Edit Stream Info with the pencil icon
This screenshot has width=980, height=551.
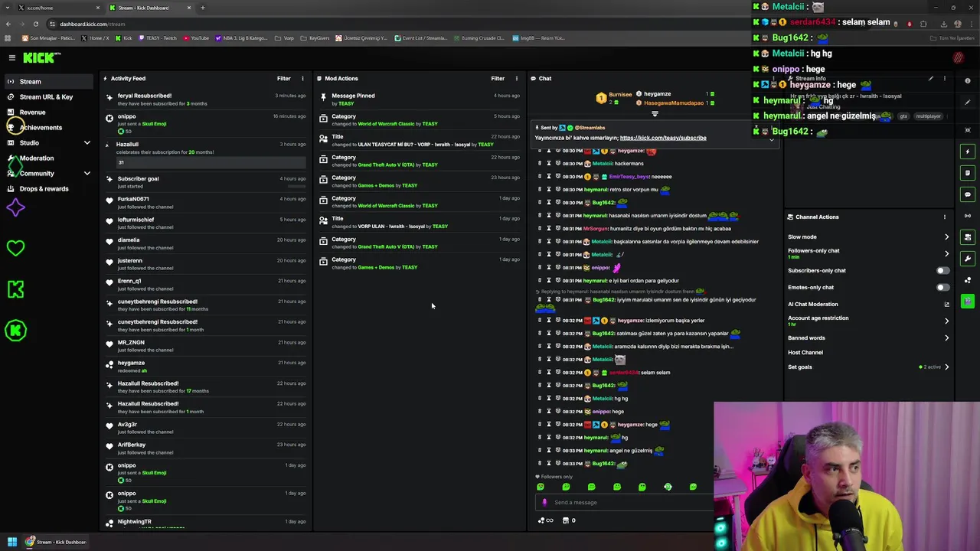931,79
